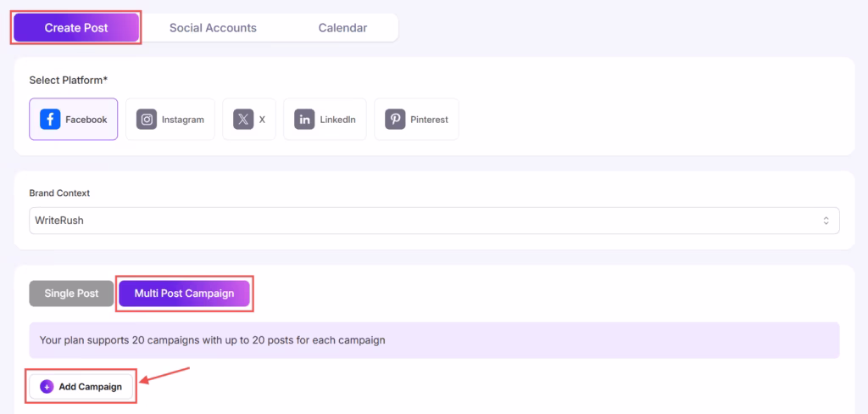Click the plus icon in Add Campaign
The width and height of the screenshot is (868, 414).
point(47,387)
